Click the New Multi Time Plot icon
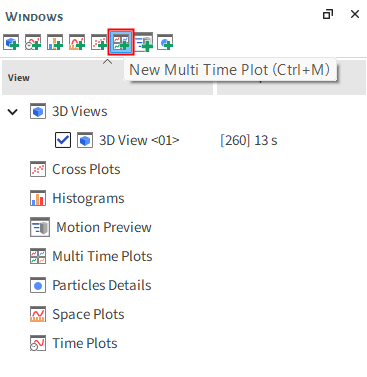This screenshot has height=377, width=367. pyautogui.click(x=121, y=42)
